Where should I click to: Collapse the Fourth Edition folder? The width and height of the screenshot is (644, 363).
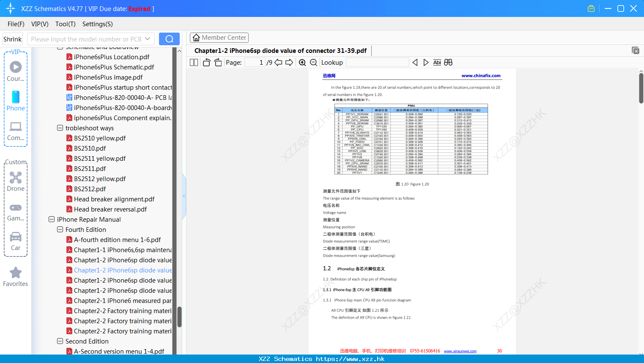click(x=60, y=229)
